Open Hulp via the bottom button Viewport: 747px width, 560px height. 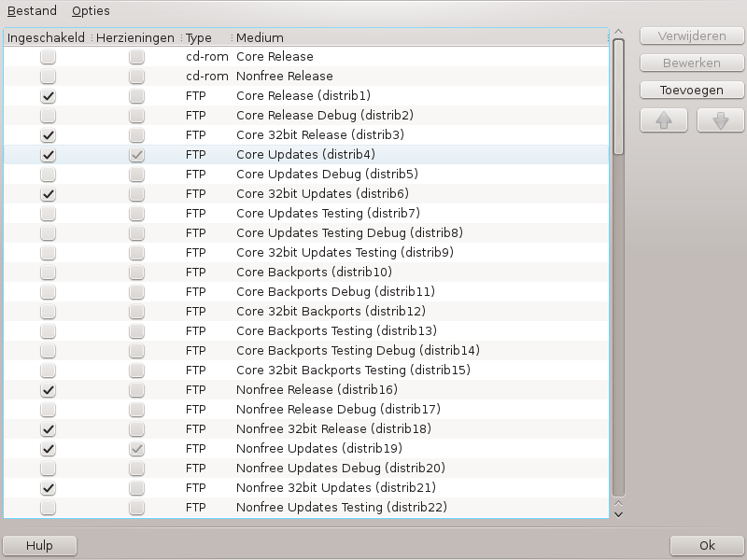pyautogui.click(x=39, y=546)
